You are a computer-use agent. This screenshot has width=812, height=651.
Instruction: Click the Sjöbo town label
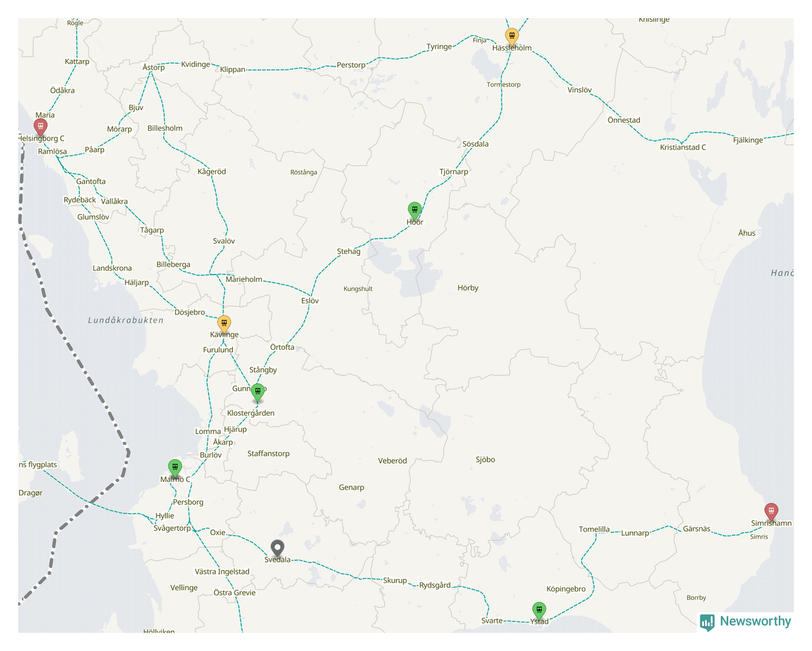pos(485,459)
